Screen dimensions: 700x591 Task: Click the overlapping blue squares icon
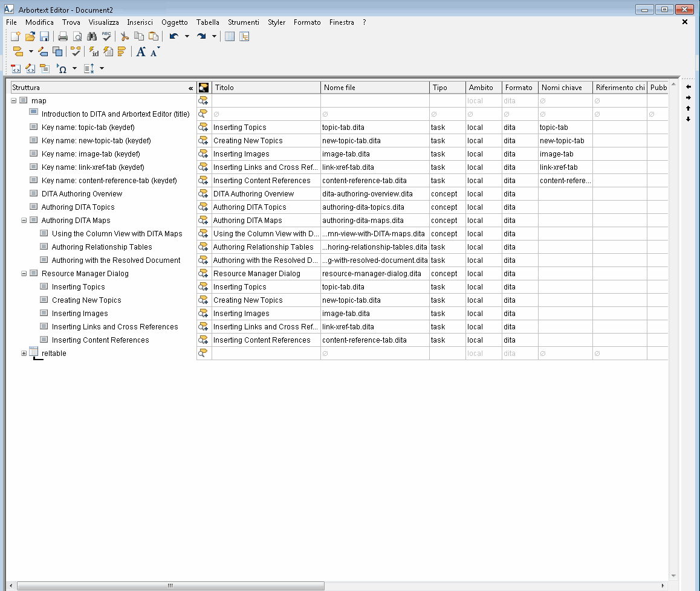[57, 52]
